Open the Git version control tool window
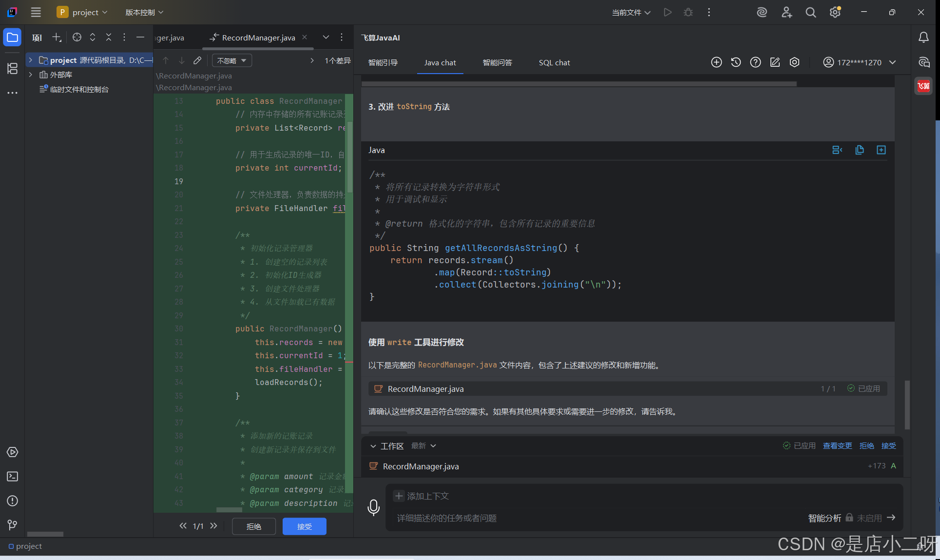This screenshot has height=560, width=940. coord(12,525)
